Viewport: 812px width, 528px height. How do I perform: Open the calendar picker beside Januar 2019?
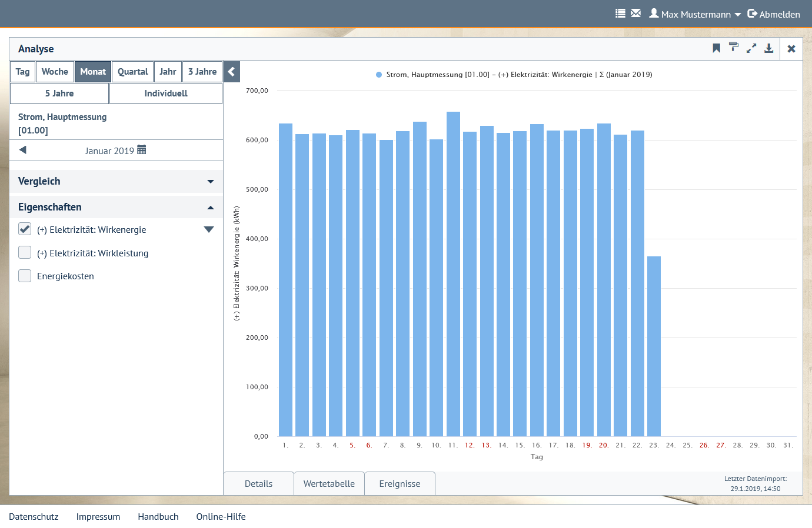pos(141,150)
